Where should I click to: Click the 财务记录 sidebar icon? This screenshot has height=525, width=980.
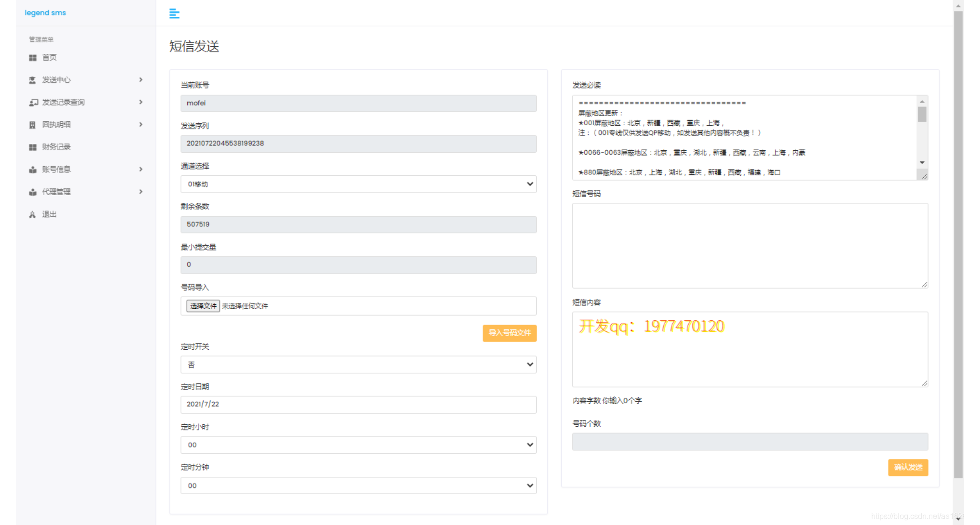(x=33, y=147)
